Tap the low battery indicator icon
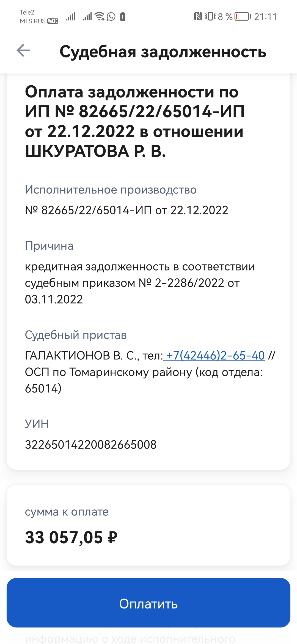Viewport: 297px width, 644px height. point(243,17)
